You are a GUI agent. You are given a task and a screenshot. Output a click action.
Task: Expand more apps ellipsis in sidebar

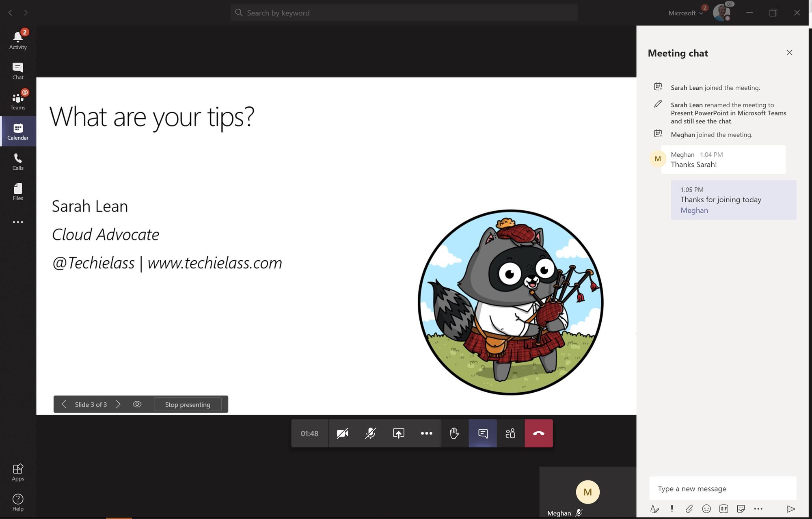pyautogui.click(x=18, y=222)
